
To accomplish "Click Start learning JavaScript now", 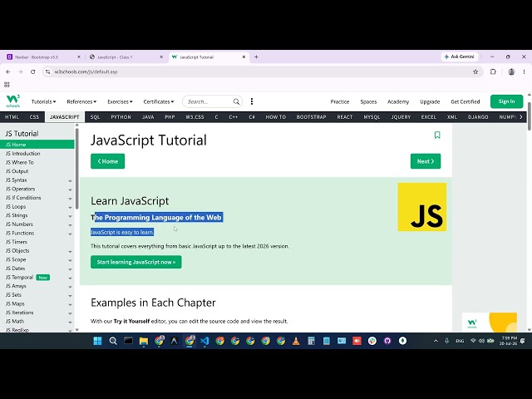I will click(x=136, y=262).
